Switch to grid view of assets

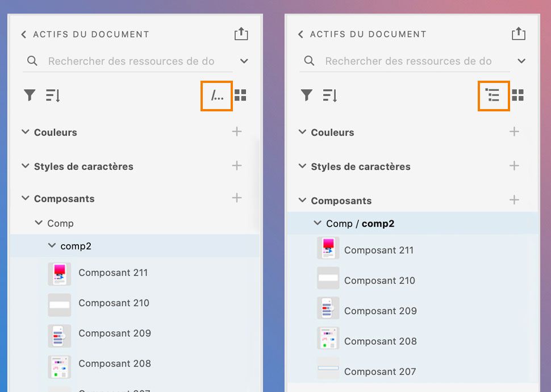(240, 95)
